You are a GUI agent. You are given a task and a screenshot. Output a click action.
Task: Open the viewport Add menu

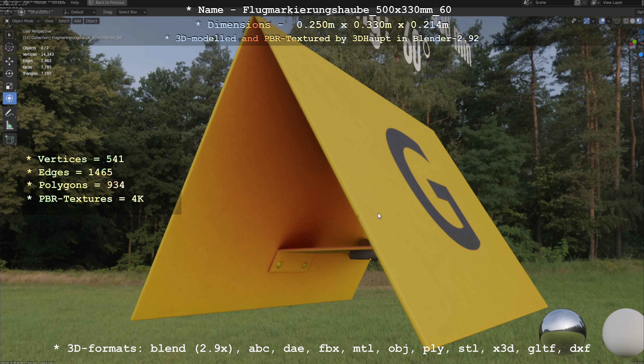pos(77,21)
